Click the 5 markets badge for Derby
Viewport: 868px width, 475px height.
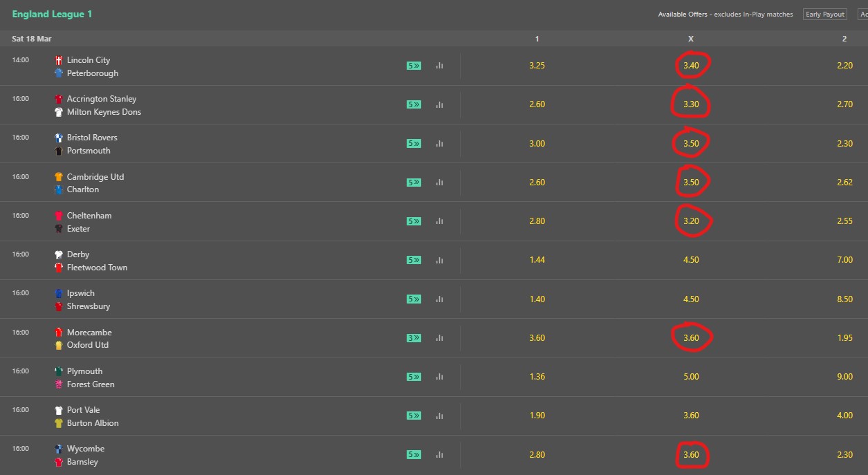(414, 260)
